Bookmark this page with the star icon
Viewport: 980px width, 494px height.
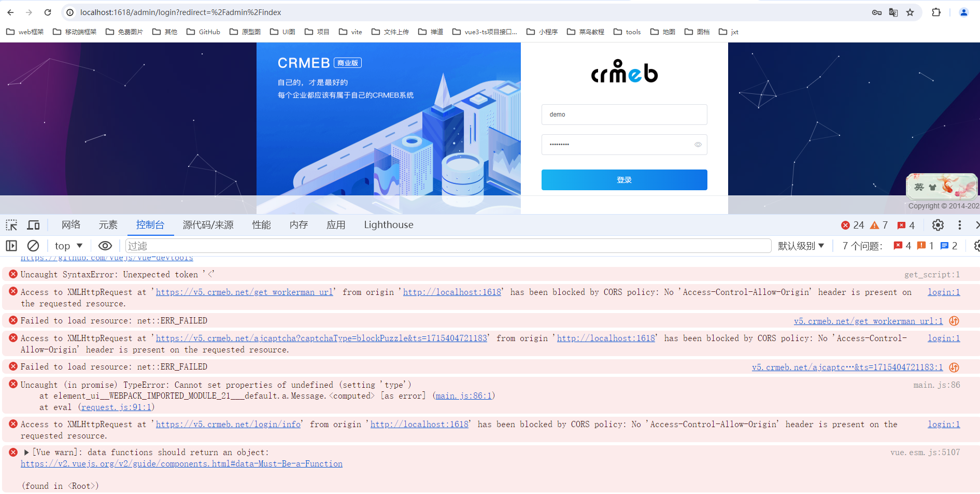tap(910, 12)
